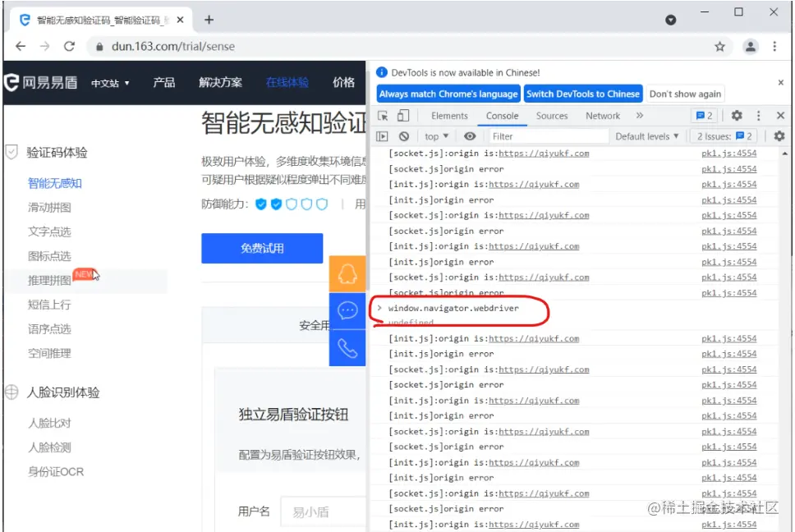The width and height of the screenshot is (795, 532).
Task: Open the live expression eye icon
Action: click(x=470, y=136)
